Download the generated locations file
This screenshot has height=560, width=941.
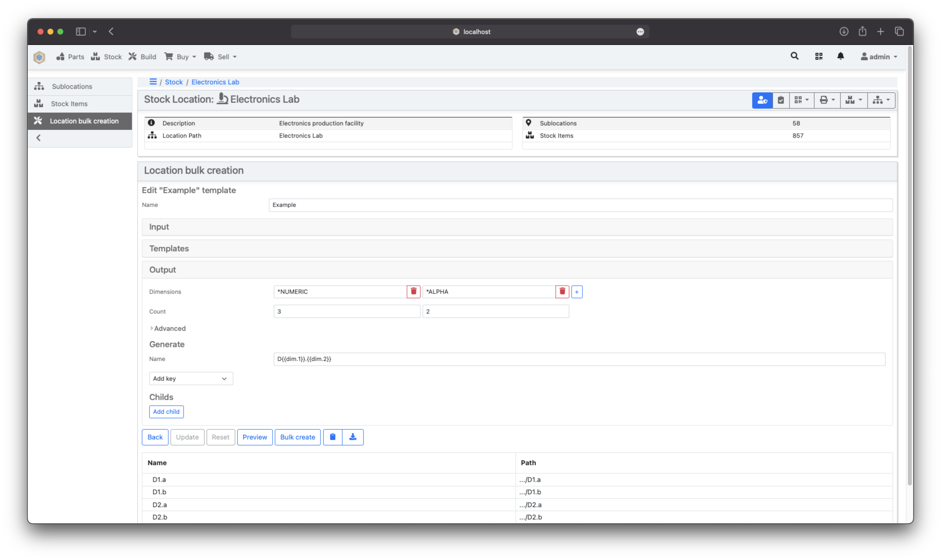[x=353, y=437]
